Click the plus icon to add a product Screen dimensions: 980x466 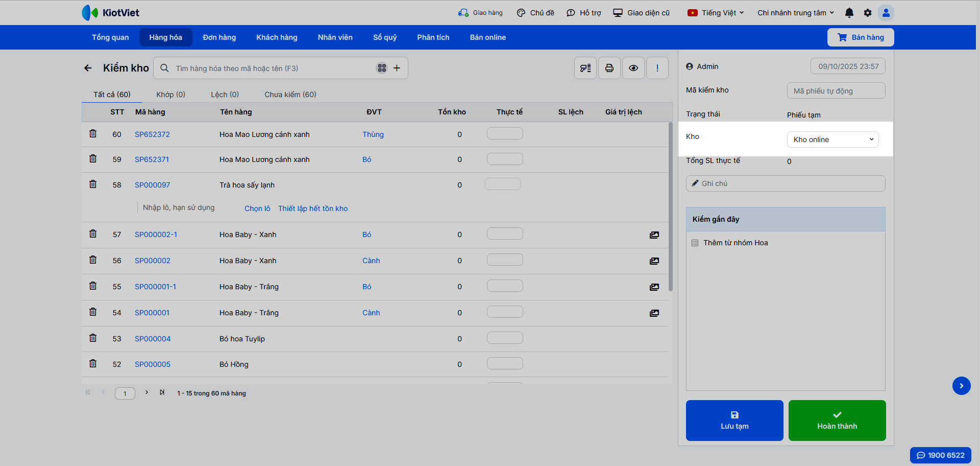pyautogui.click(x=397, y=68)
